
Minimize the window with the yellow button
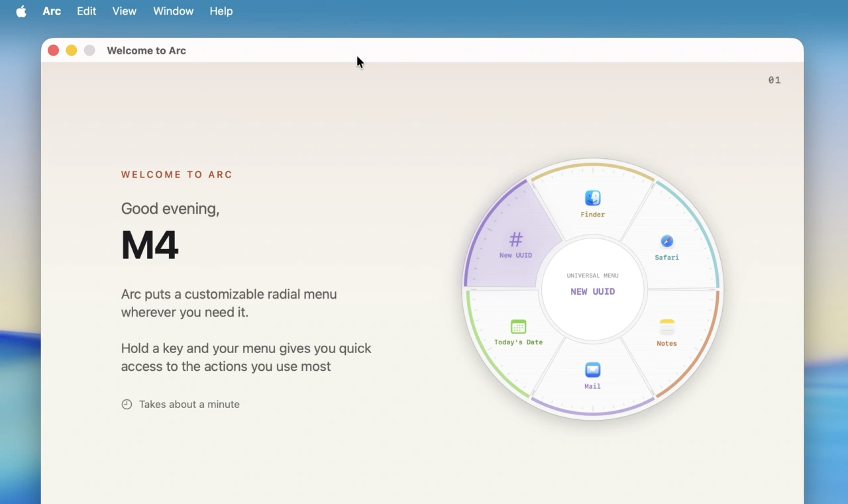point(72,50)
